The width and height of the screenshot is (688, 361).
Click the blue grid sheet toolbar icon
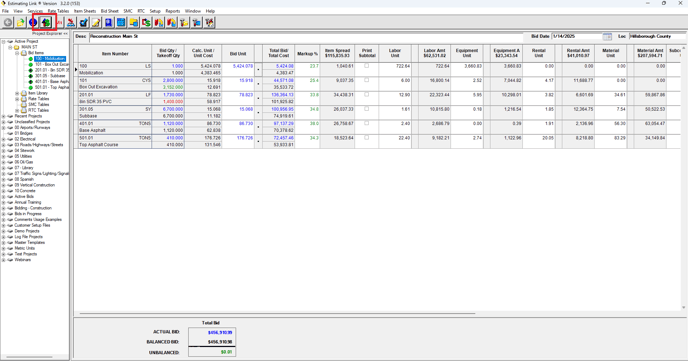pos(121,22)
